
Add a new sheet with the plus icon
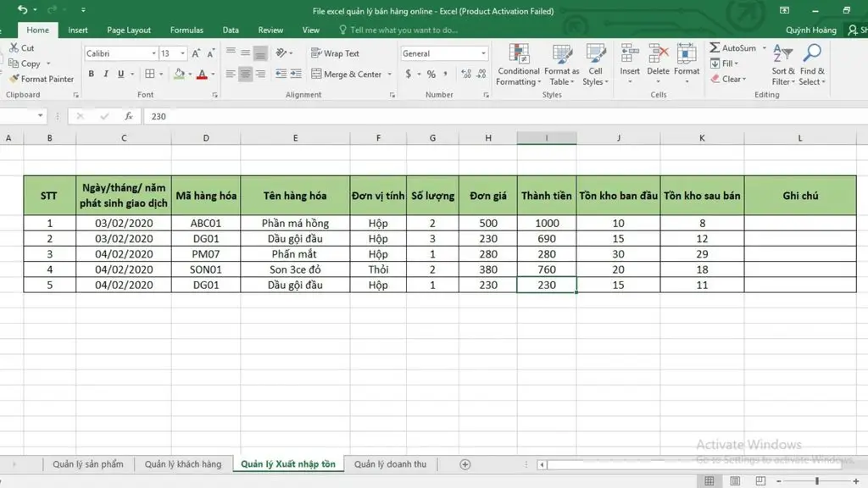pyautogui.click(x=465, y=464)
